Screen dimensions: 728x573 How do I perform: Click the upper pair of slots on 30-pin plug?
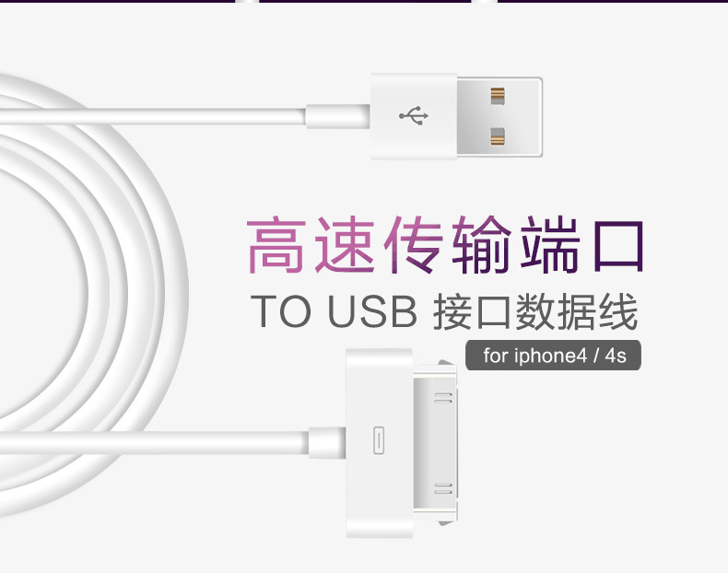tap(443, 398)
